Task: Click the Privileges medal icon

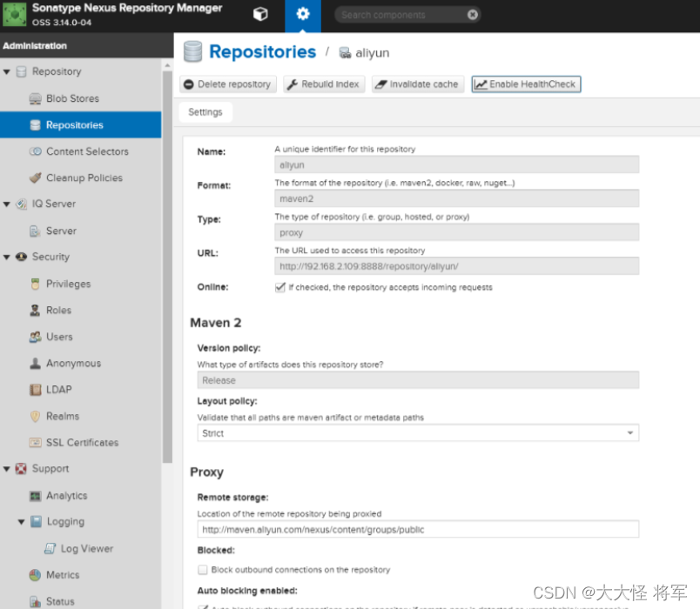Action: tap(36, 284)
